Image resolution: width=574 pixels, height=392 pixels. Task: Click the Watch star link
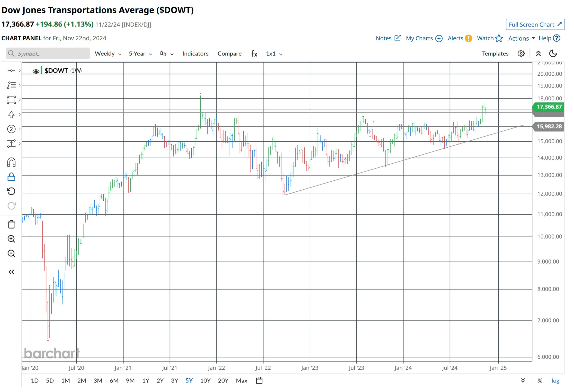[490, 38]
